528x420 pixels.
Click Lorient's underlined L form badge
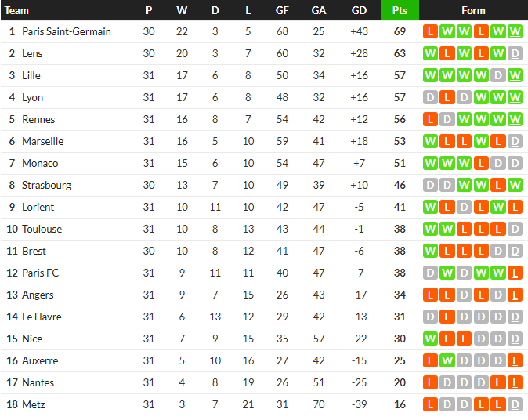pyautogui.click(x=515, y=207)
